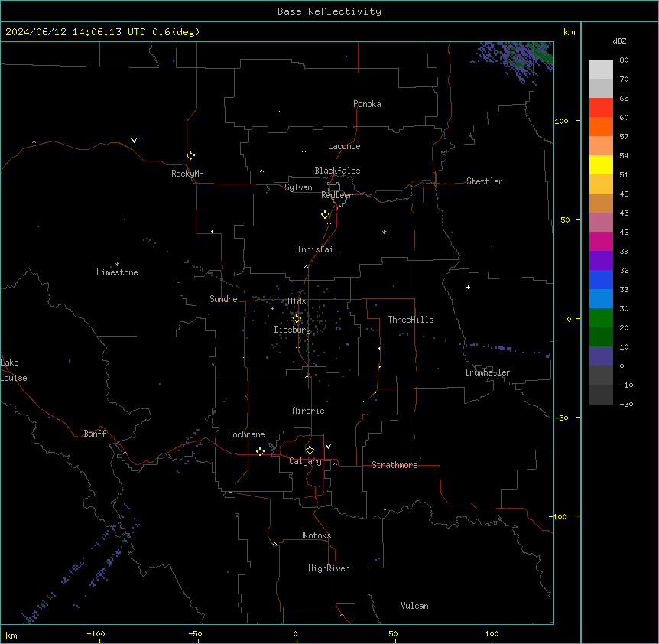
Task: Select the yellow diamond marker below Cochrane
Action: (260, 451)
